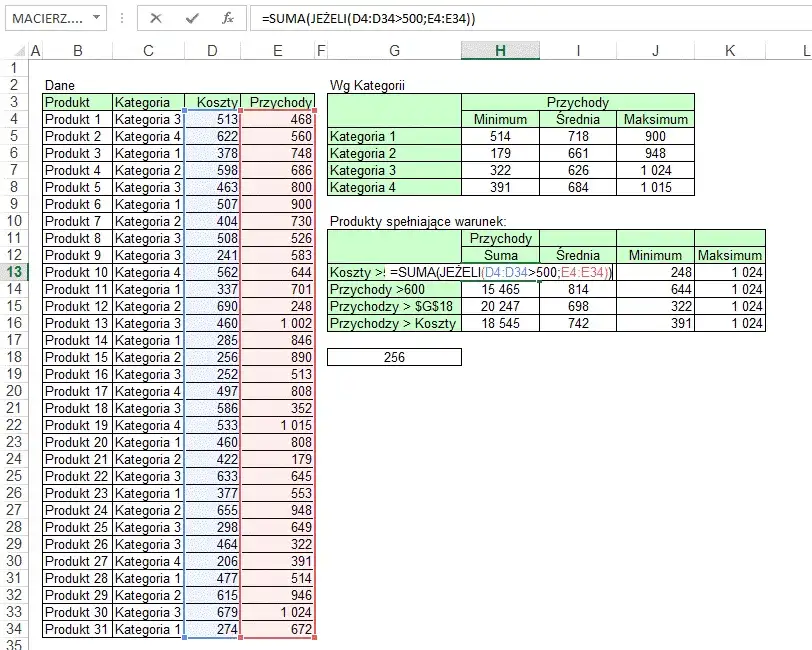Select the Koszty header cell in data table
This screenshot has width=812, height=650.
(x=212, y=102)
